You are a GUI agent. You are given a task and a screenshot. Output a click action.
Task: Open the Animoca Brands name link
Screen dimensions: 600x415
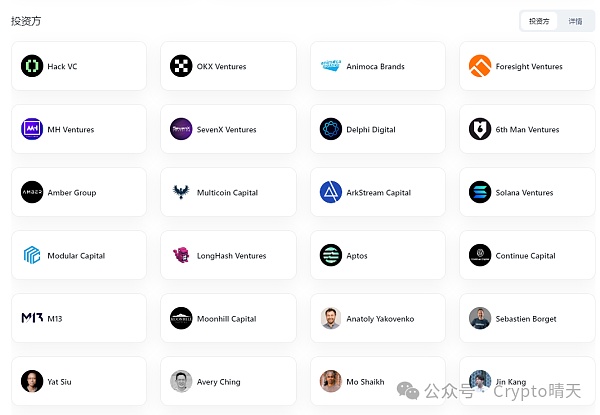click(x=375, y=66)
